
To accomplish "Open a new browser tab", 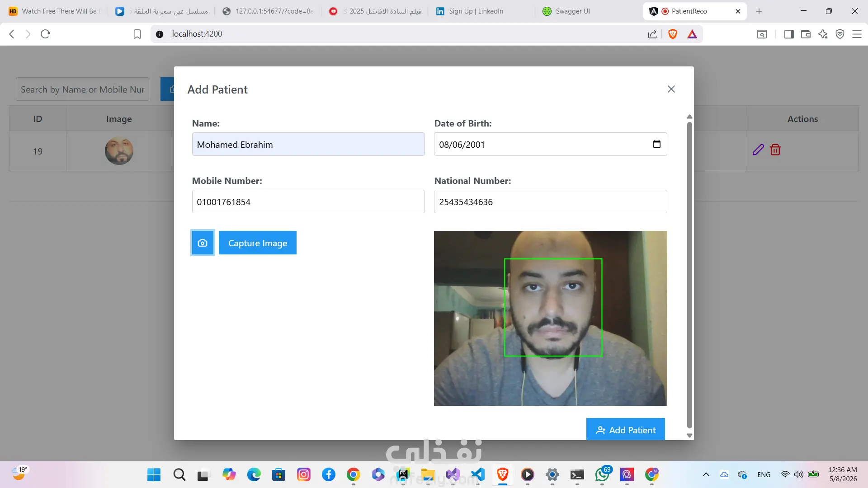I will click(x=759, y=11).
